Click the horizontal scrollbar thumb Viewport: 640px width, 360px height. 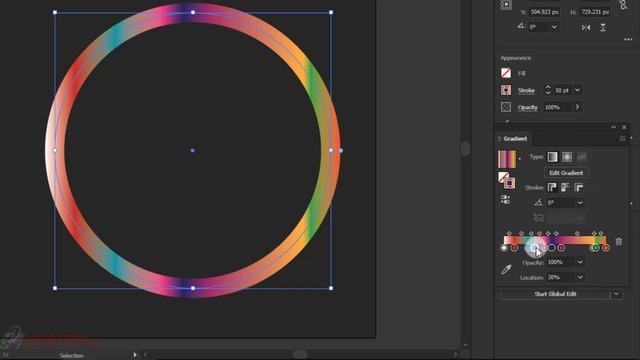(x=300, y=355)
